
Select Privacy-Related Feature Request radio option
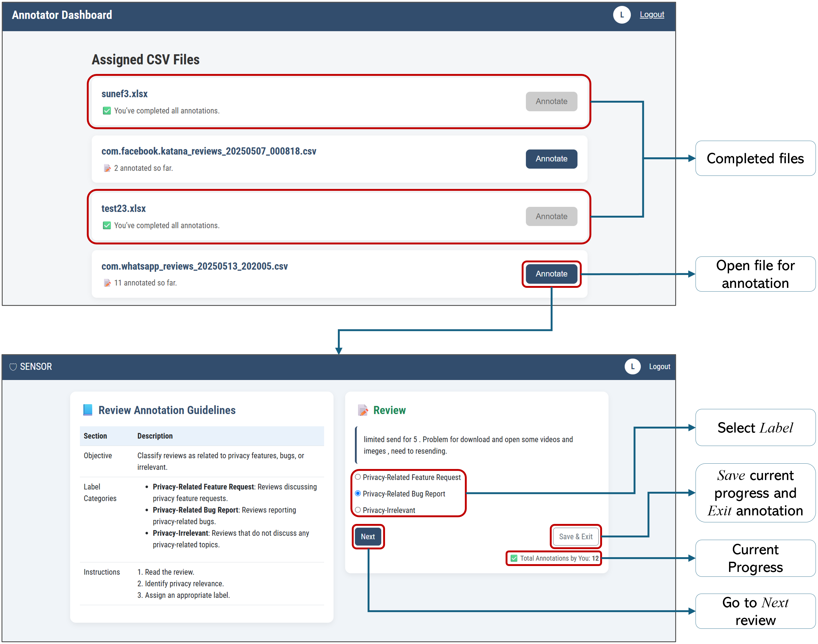(x=358, y=477)
